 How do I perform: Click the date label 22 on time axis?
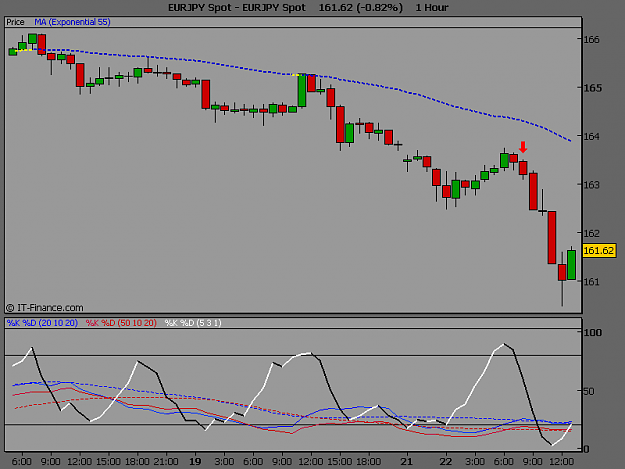[x=446, y=462]
